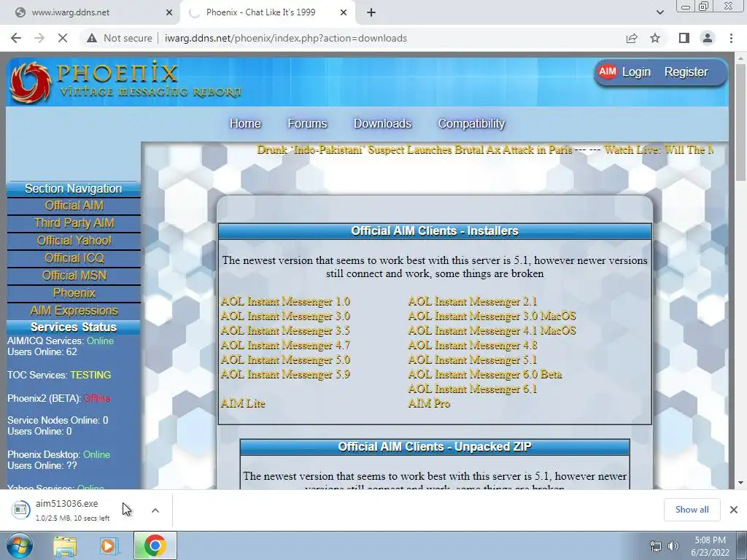Screen dimensions: 747x560
Task: Open the Register link
Action: click(x=686, y=72)
